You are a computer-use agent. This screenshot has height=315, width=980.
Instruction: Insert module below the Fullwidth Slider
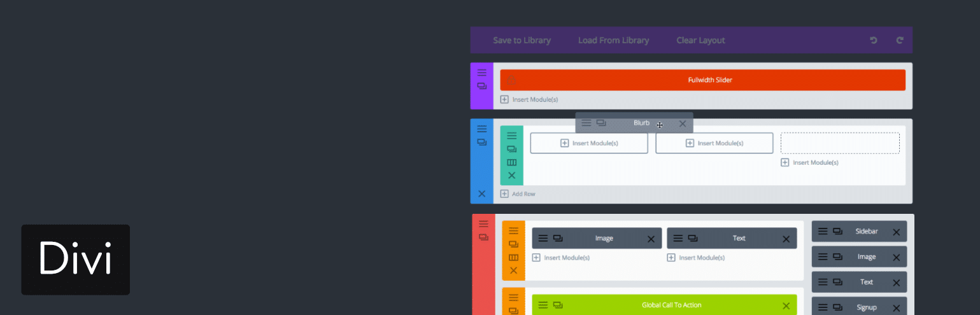[529, 99]
